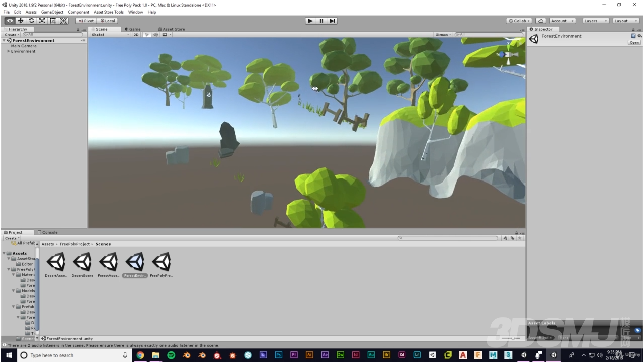Open the Layout dropdown
This screenshot has height=363, width=644.
(x=626, y=21)
